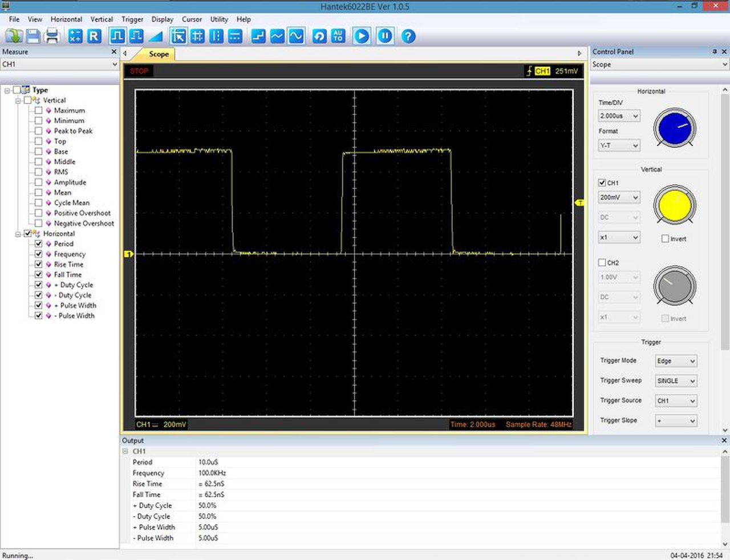Open the Trigger menu
Image resolution: width=730 pixels, height=560 pixels.
[132, 19]
